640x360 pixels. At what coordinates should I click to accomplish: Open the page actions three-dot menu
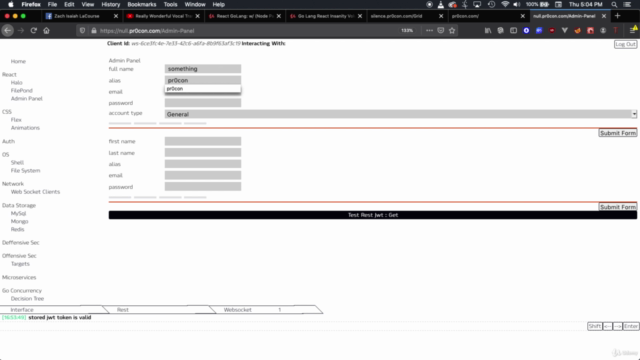pyautogui.click(x=429, y=31)
